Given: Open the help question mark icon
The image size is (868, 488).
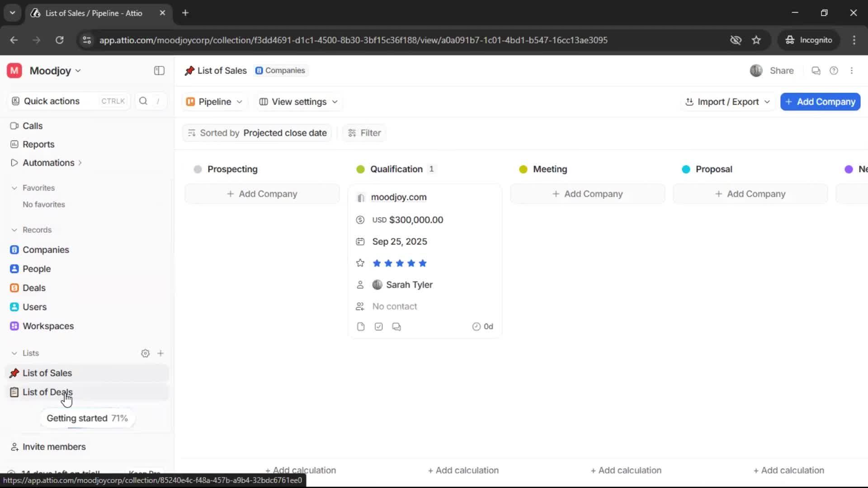Looking at the screenshot, I should click(x=834, y=70).
